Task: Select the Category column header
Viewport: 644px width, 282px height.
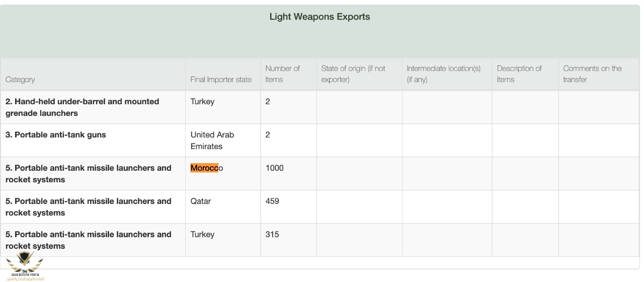Action: [x=20, y=80]
